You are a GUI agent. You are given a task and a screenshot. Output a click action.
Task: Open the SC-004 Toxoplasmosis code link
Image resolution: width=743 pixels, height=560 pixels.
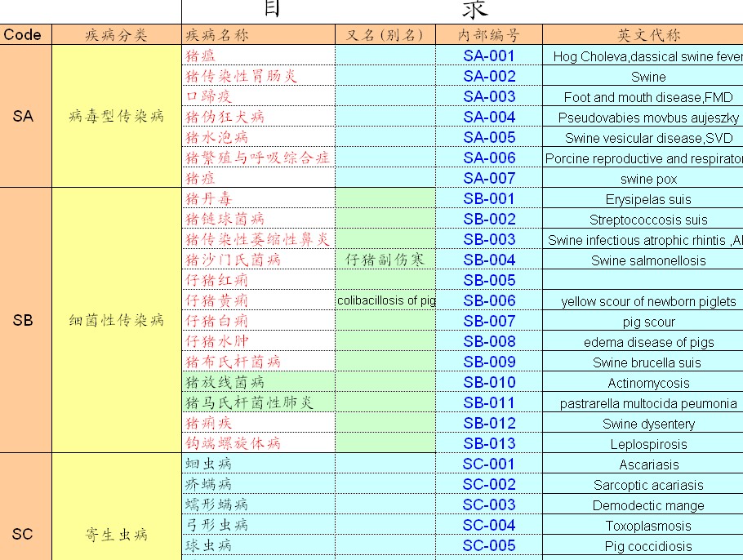coord(489,525)
